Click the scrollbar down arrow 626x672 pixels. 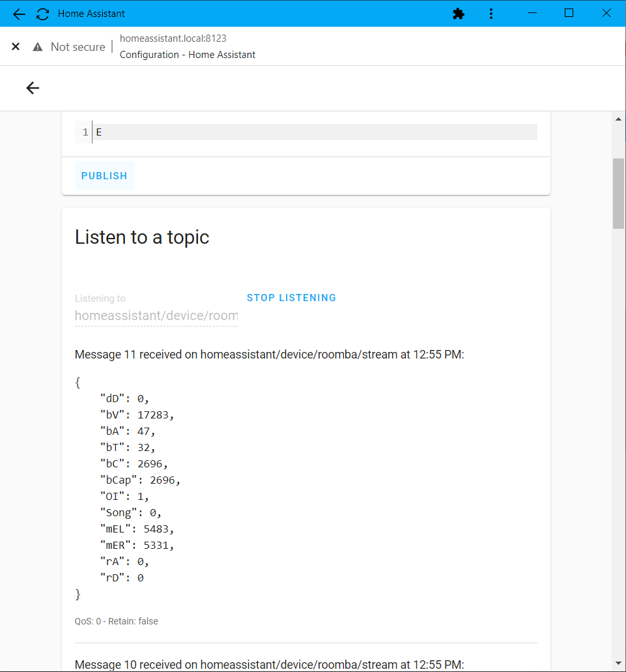point(618,664)
